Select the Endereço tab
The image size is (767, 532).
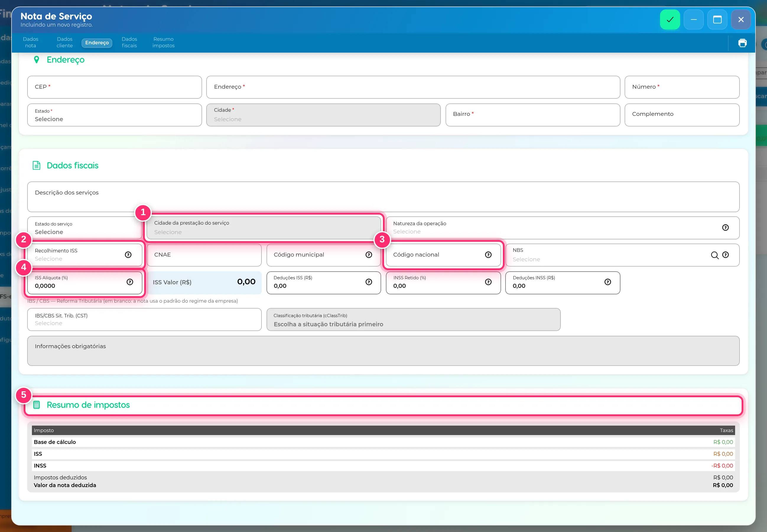tap(97, 43)
